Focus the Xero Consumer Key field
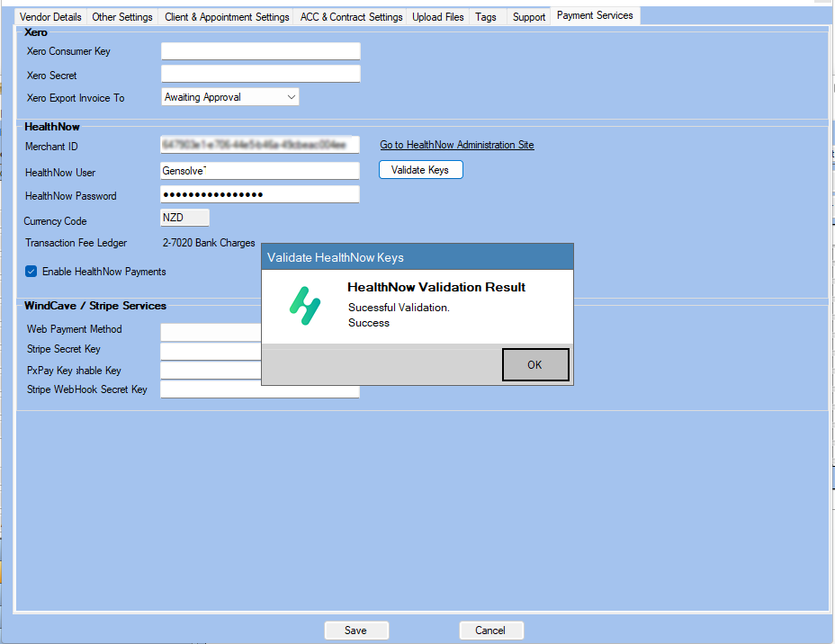 (260, 51)
